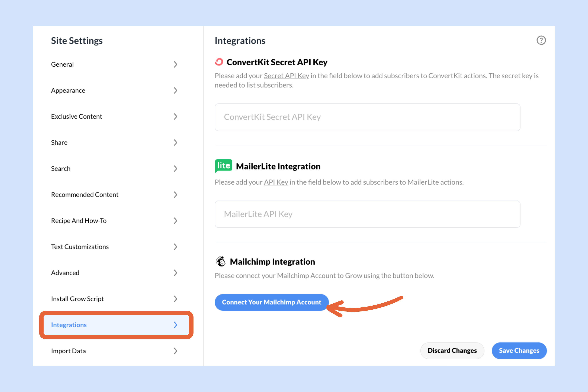Viewport: 588px width, 392px height.
Task: Open the Secret API Key link
Action: point(286,76)
